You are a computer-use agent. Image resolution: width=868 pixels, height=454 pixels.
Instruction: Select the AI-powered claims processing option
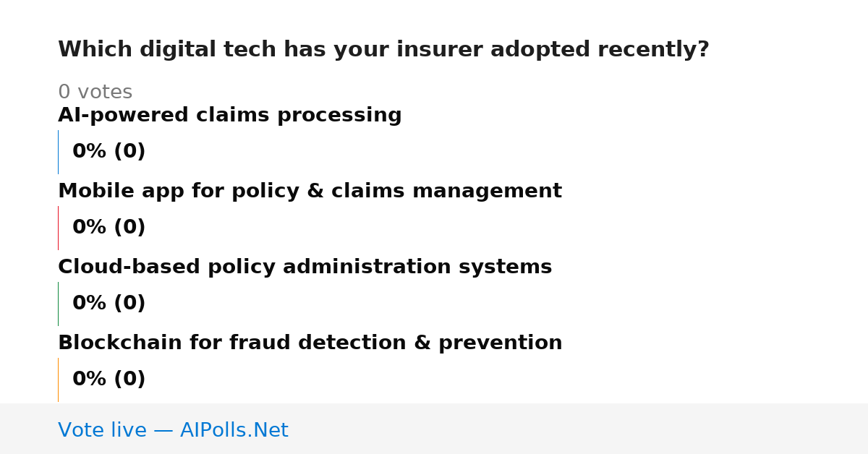pyautogui.click(x=229, y=116)
